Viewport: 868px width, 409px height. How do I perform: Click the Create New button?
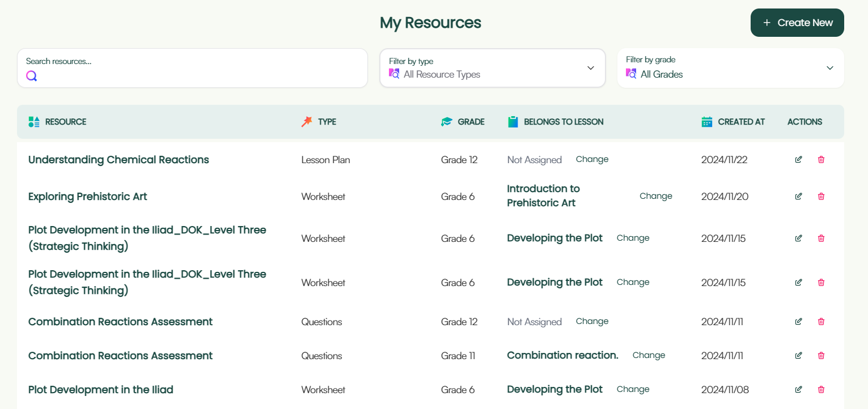[x=797, y=23]
